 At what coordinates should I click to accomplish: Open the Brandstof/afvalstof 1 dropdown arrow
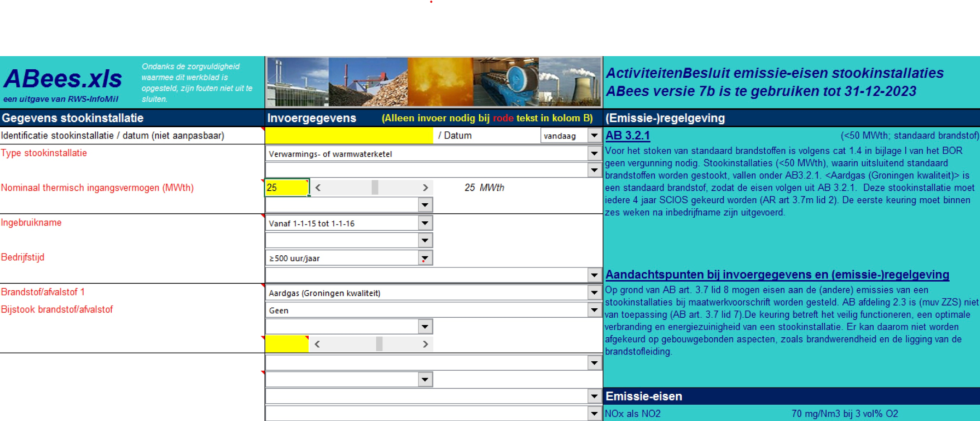[x=594, y=293]
